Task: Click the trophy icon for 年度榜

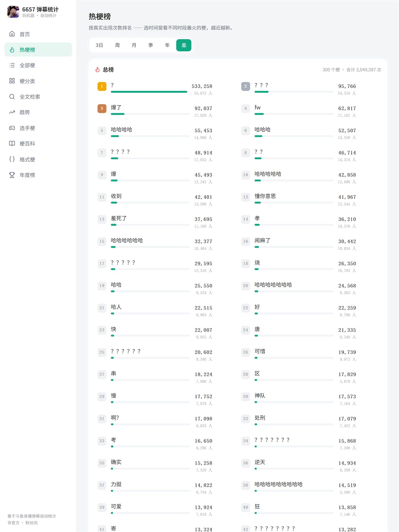Action: [x=12, y=175]
